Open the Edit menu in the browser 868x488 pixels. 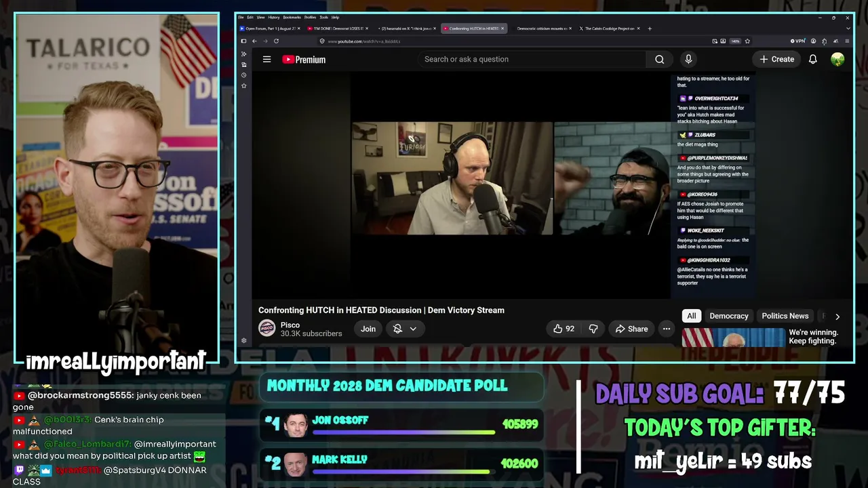pos(250,18)
